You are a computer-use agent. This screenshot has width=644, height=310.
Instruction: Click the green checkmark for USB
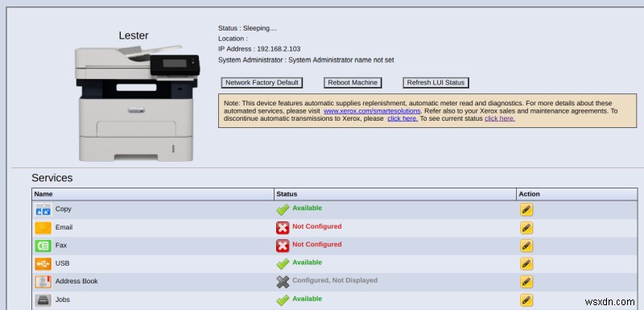click(x=283, y=263)
